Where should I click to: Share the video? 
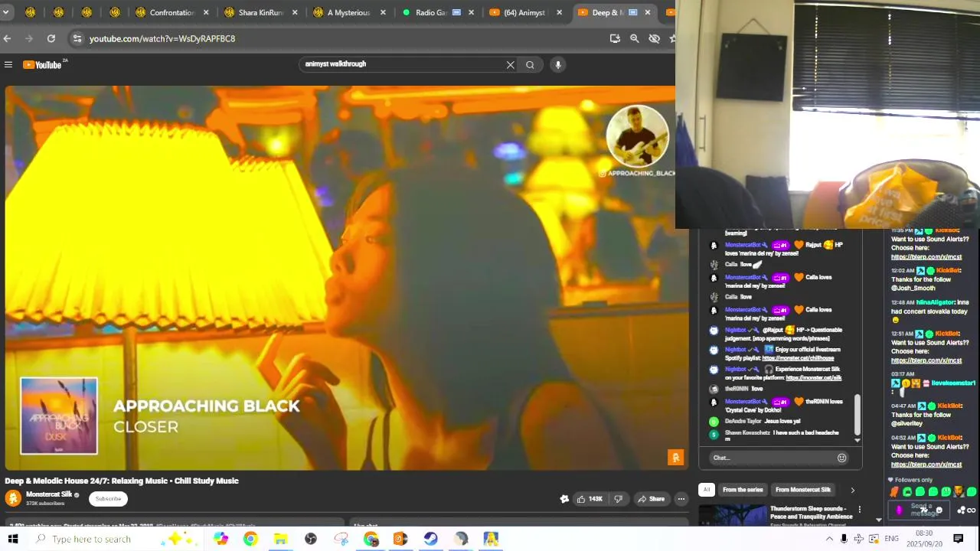652,499
